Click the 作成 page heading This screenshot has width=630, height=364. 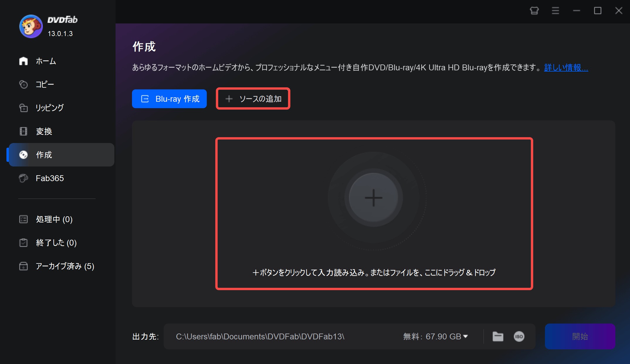pyautogui.click(x=144, y=47)
